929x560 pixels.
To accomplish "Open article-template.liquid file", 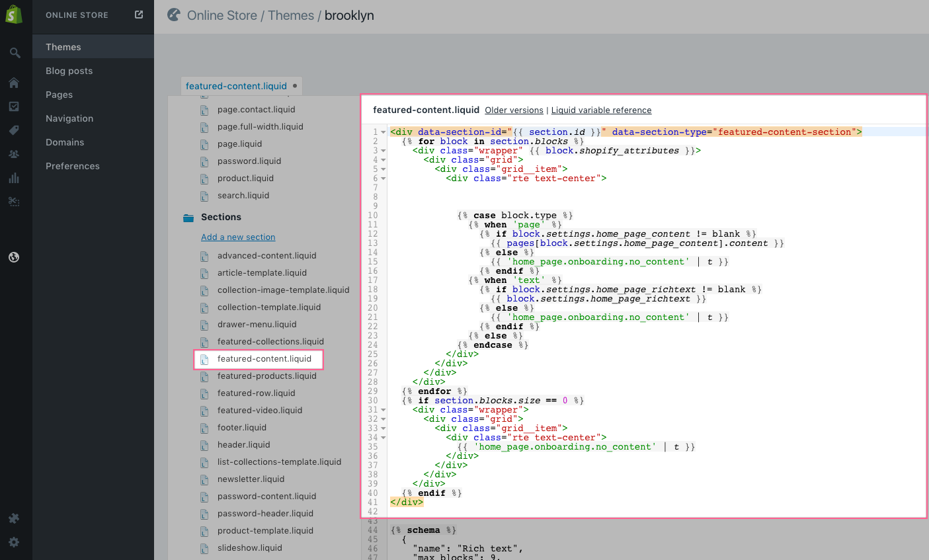I will point(262,273).
